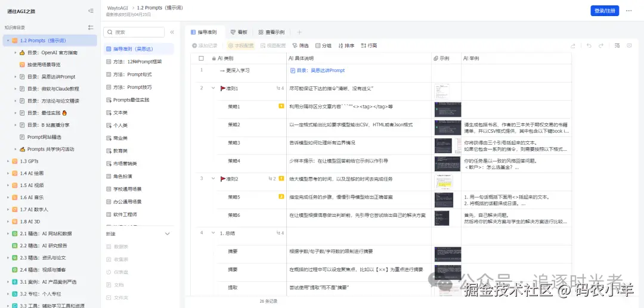Select 方法：12种Prompt框架 in the table list

(x=138, y=61)
